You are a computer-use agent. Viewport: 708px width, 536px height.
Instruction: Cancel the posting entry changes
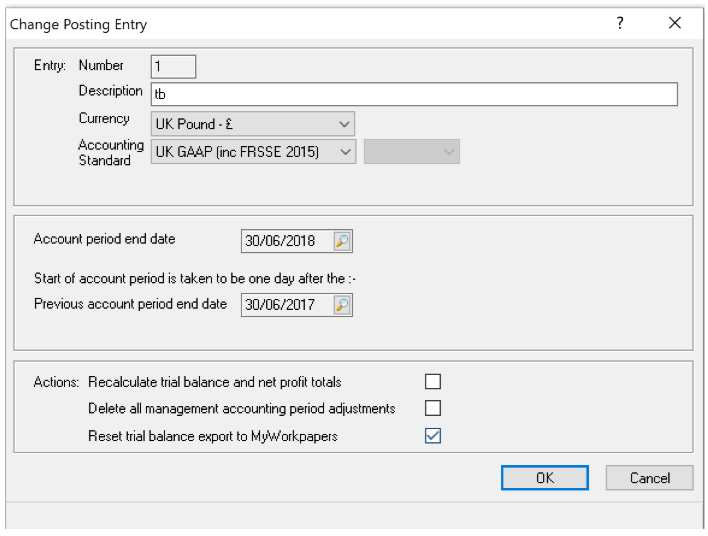[649, 478]
